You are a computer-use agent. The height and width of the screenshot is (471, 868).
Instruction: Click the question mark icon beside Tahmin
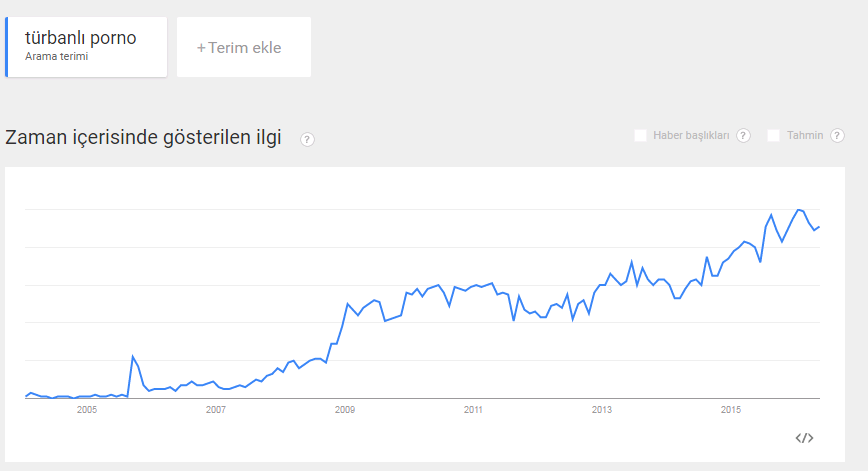tap(840, 136)
